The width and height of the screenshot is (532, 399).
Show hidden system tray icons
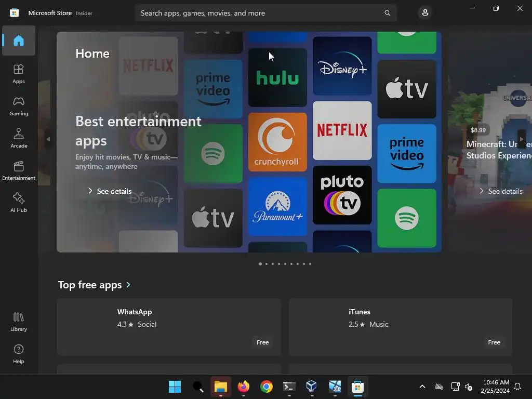click(422, 387)
